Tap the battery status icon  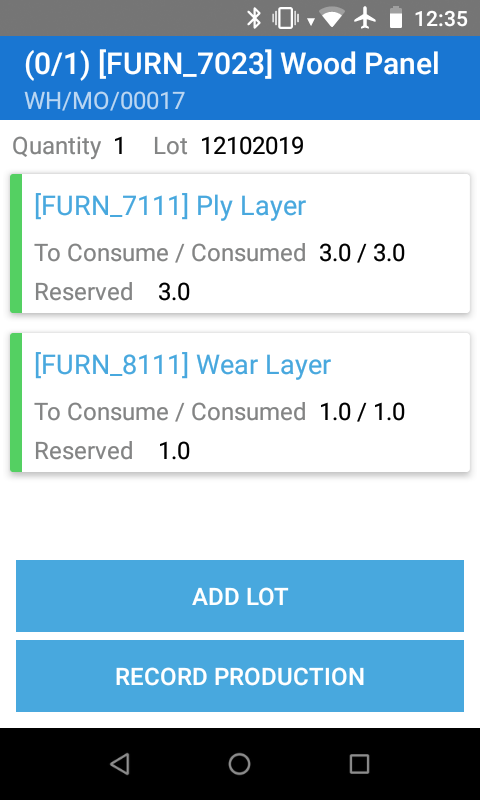click(396, 19)
